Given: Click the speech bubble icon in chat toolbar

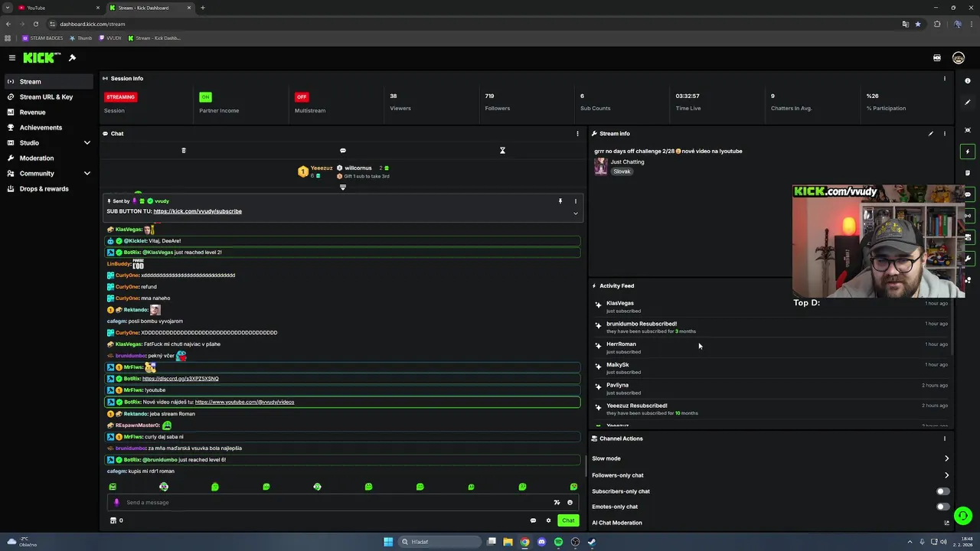Looking at the screenshot, I should click(342, 150).
